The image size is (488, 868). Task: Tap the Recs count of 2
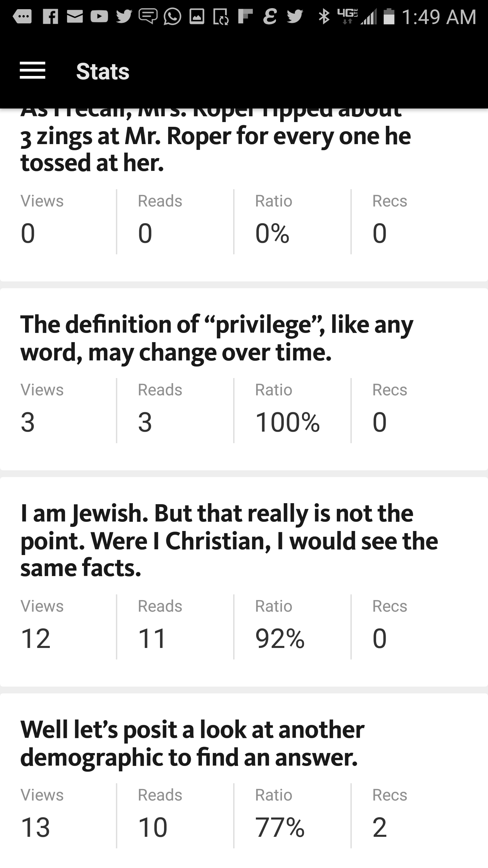(380, 827)
